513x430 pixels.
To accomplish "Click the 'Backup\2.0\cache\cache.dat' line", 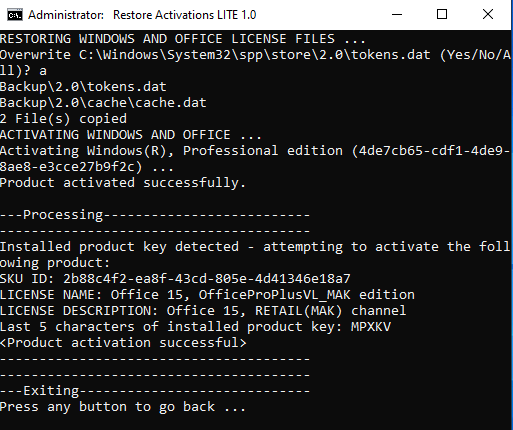I will coord(103,103).
